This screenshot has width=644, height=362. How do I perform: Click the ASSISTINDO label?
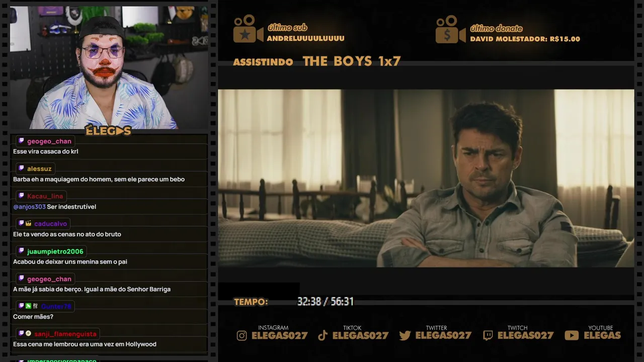[263, 62]
